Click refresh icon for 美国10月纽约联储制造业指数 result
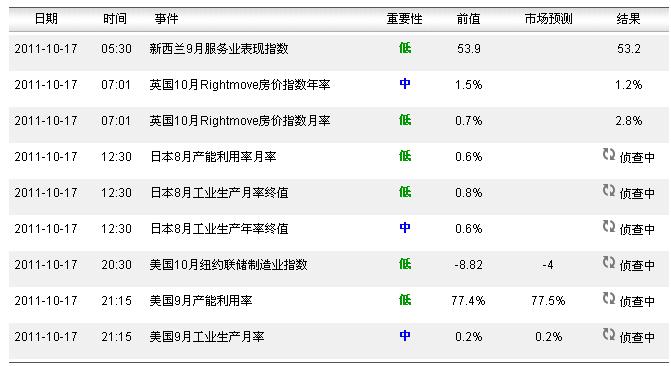Viewport: 671px width, 366px height. [x=609, y=262]
